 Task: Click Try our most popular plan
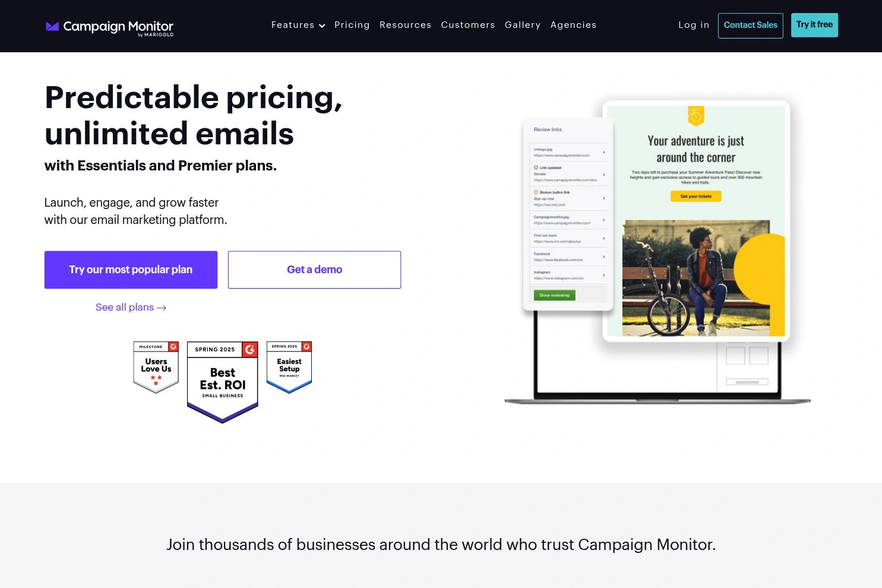131,270
